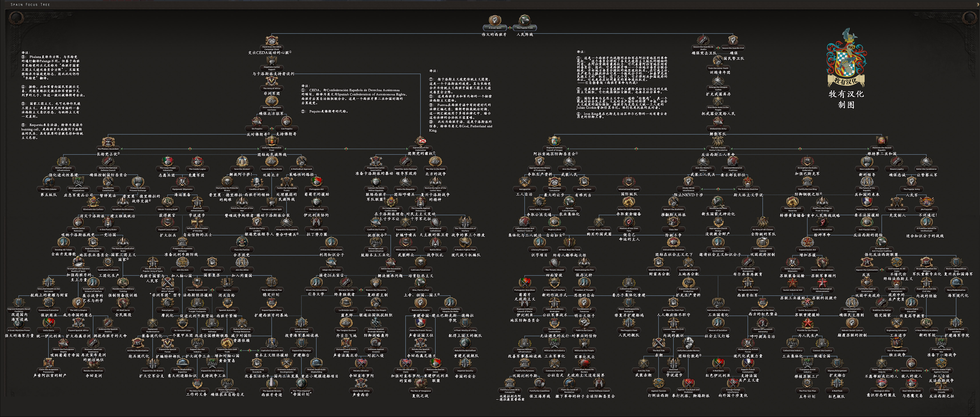Select the Seize the Gold Reserves focus

pos(629,204)
